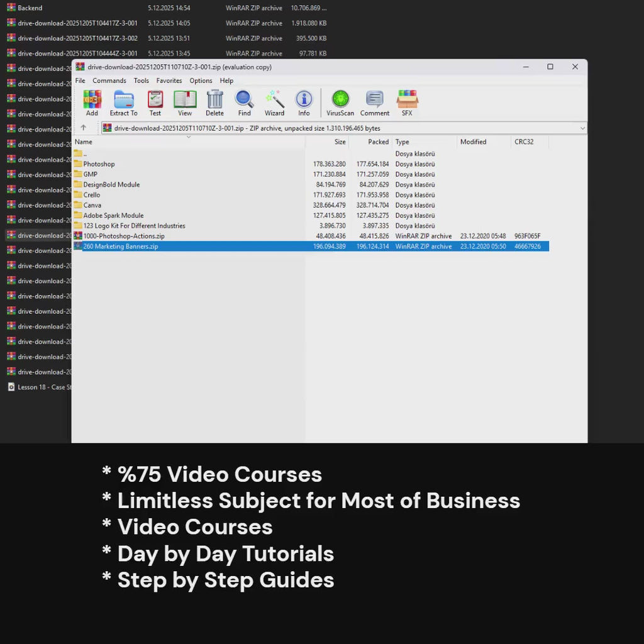Sort by the Name column header
This screenshot has width=644, height=644.
coord(189,142)
